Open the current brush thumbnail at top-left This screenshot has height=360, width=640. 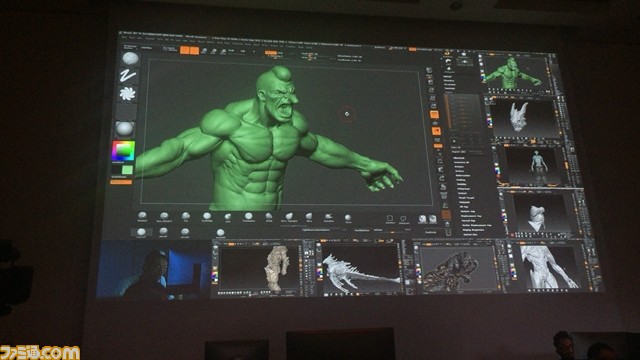click(x=130, y=58)
